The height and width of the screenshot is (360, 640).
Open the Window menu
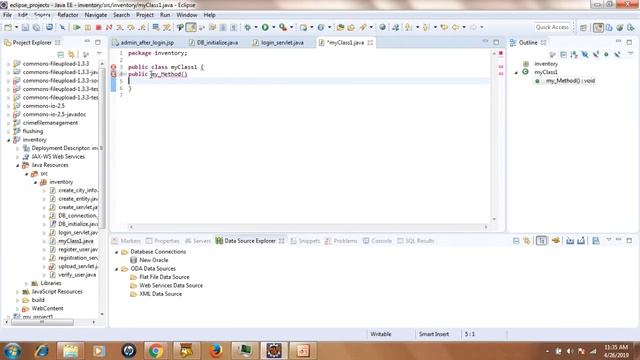tap(187, 15)
